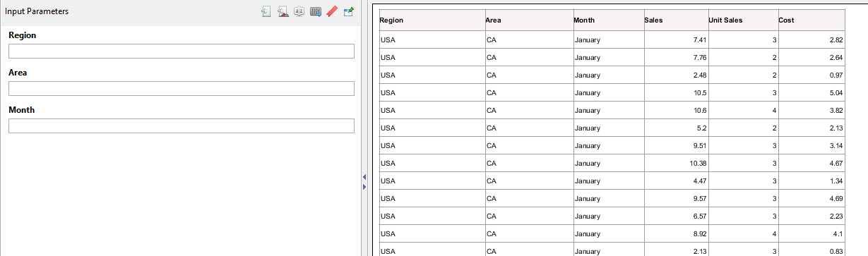
Task: Click the red eraser clear icon
Action: tap(332, 12)
